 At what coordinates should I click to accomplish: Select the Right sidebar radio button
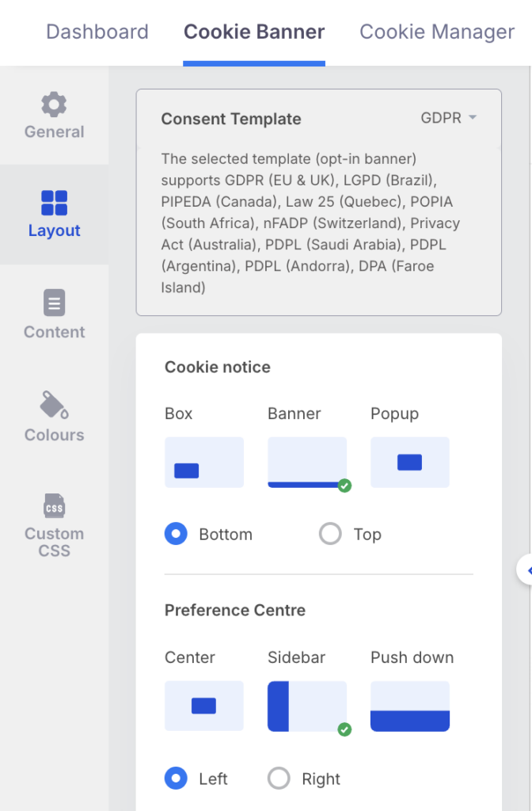pos(279,779)
